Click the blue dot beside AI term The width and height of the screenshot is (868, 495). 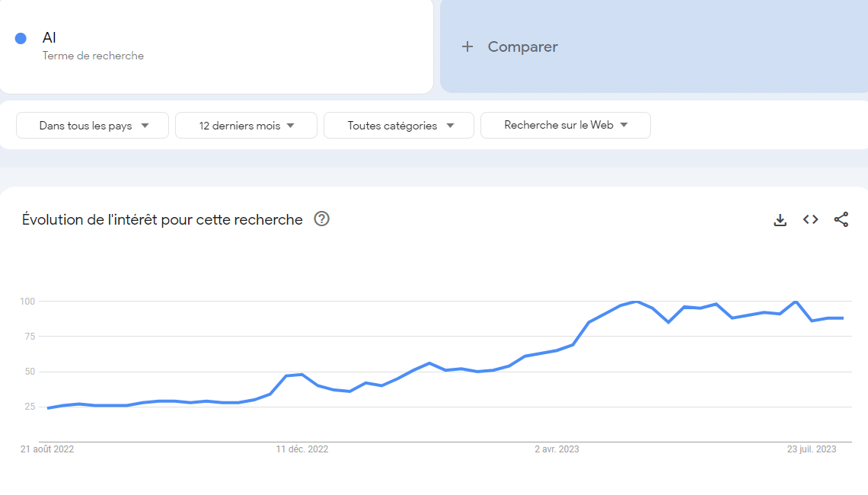click(21, 38)
